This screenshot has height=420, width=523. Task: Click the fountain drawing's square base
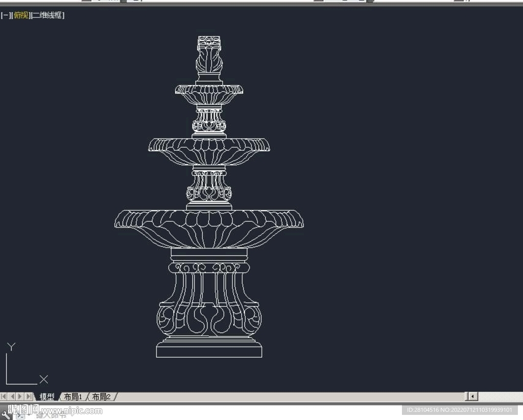point(209,352)
